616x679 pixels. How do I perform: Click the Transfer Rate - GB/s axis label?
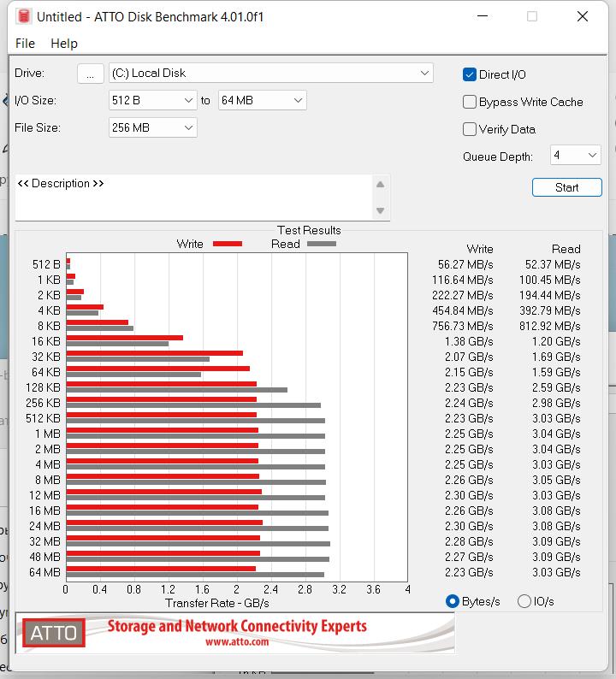tap(217, 603)
